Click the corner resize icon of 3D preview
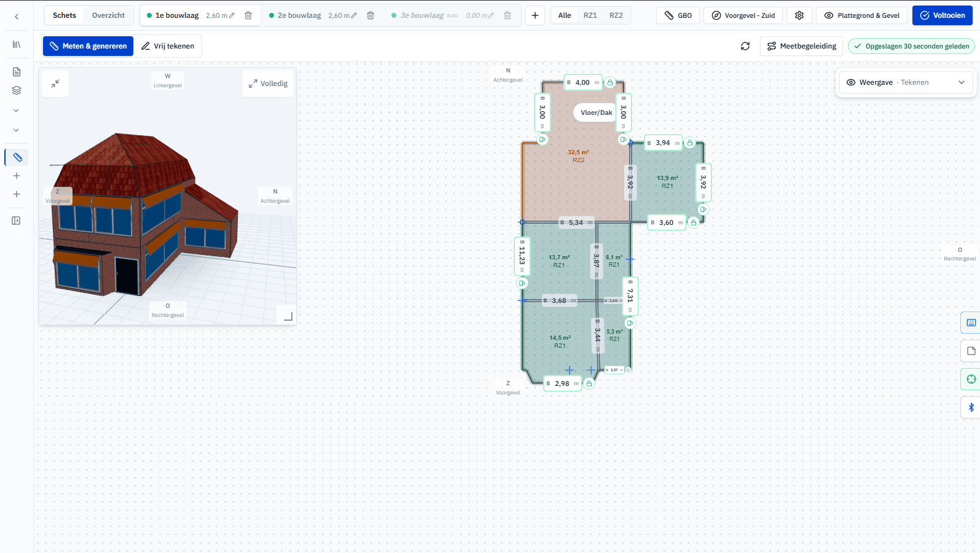Screen dimensions: 980x553 point(288,316)
